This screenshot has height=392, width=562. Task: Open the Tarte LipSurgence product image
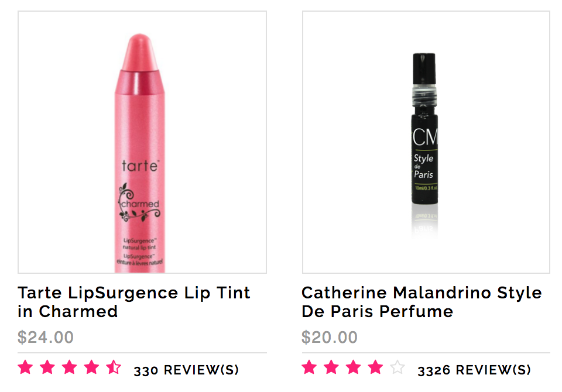tap(142, 142)
